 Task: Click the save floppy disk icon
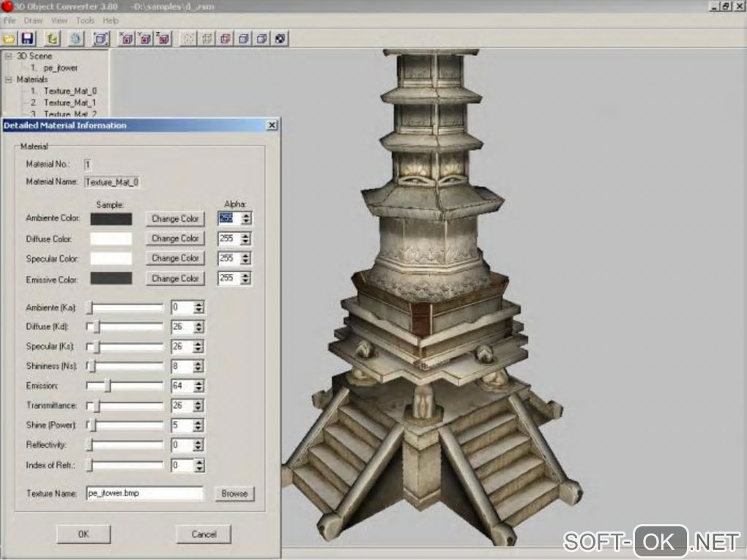pyautogui.click(x=27, y=38)
